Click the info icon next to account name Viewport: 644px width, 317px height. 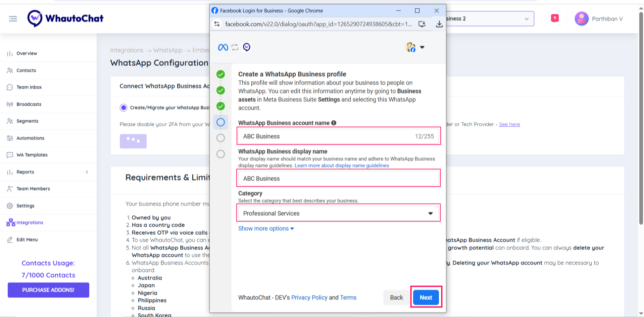point(334,123)
